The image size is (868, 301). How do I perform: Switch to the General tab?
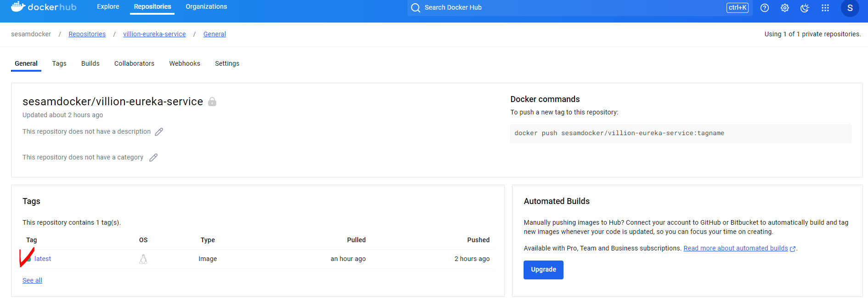[26, 63]
